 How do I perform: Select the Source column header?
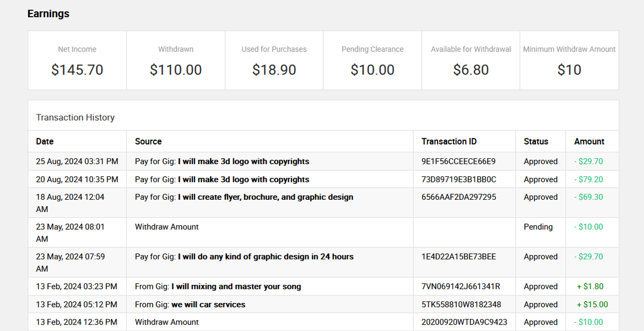[148, 141]
